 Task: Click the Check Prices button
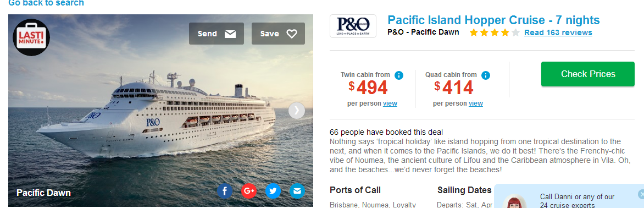coord(588,74)
